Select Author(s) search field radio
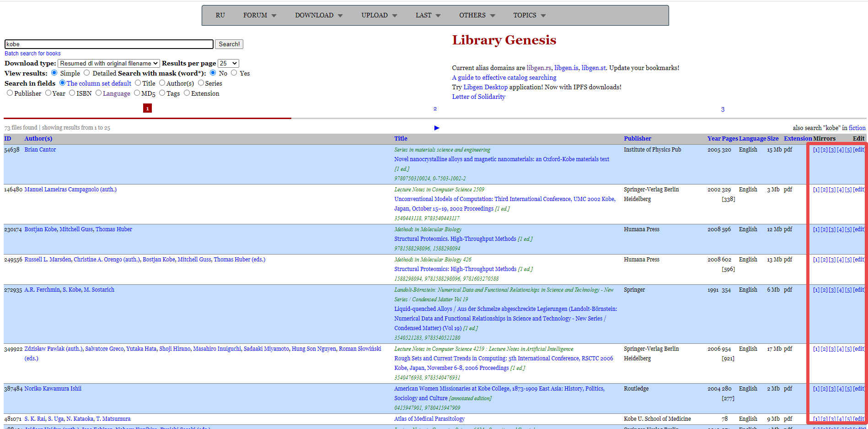Screen dimensions: 868x429 [162, 83]
